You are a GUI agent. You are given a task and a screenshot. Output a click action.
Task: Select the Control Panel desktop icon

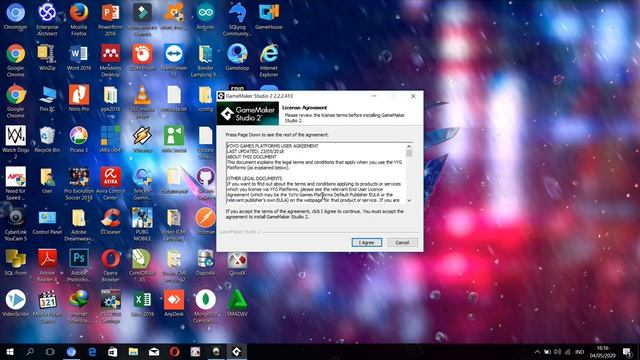point(47,222)
